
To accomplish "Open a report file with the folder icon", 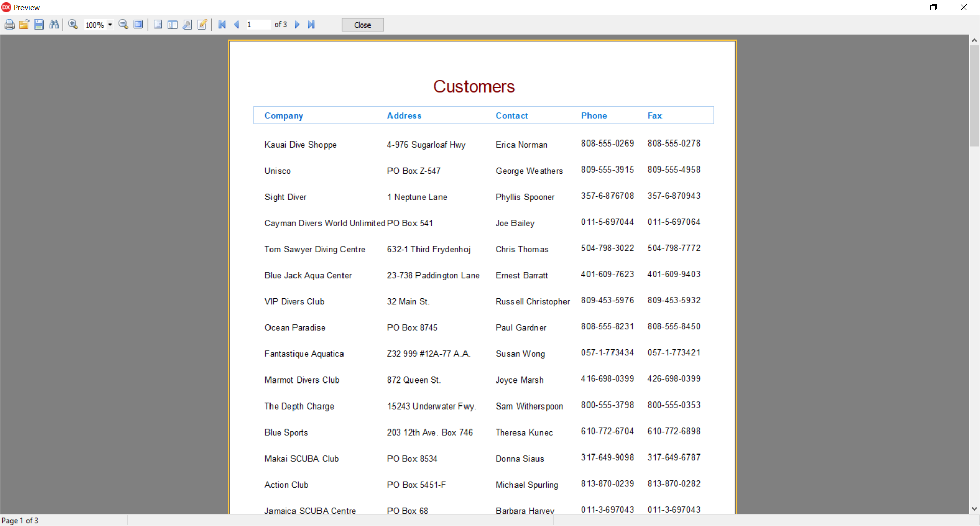I will pyautogui.click(x=24, y=25).
